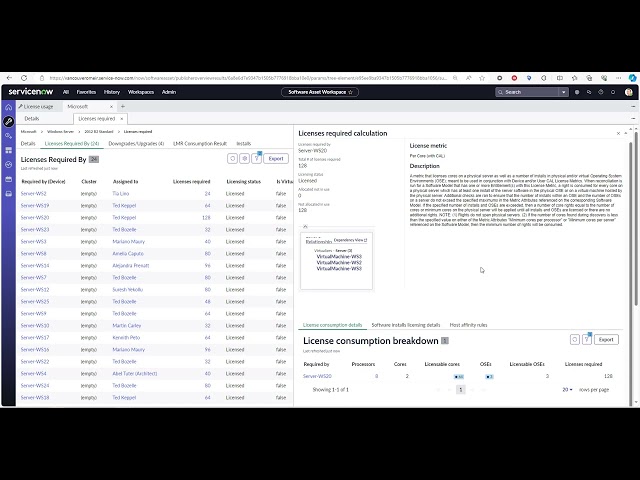Export the License consumption breakdown
Screen dimensions: 640x480
pos(606,340)
